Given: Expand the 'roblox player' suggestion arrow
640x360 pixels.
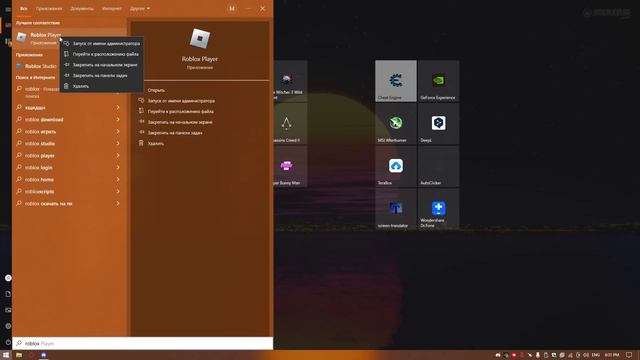Looking at the screenshot, I should point(118,156).
